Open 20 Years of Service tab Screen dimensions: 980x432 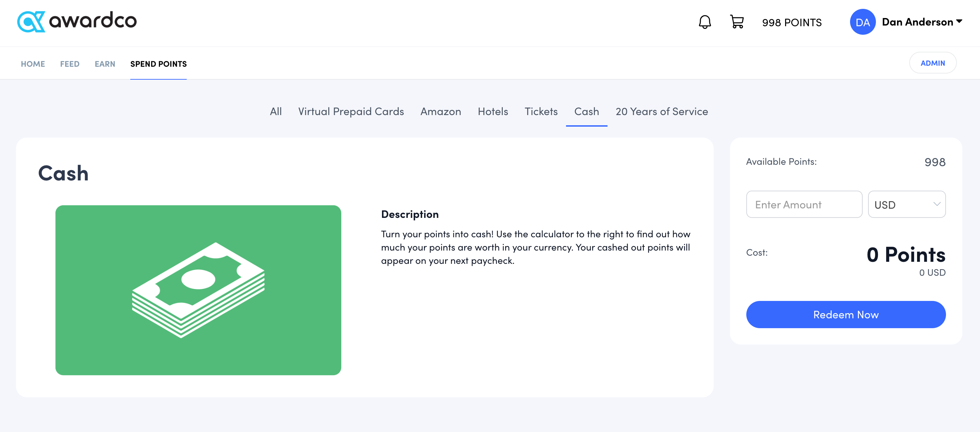coord(662,112)
